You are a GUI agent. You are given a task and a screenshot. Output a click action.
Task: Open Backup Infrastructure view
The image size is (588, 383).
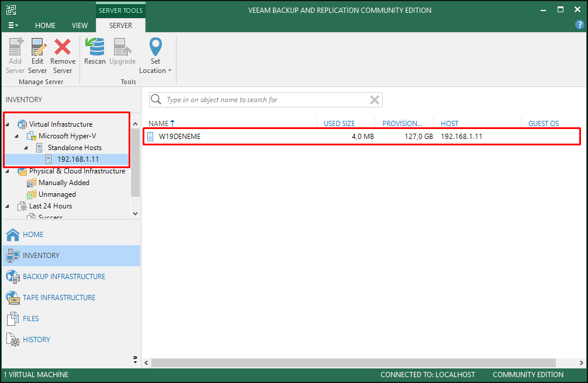pos(64,277)
